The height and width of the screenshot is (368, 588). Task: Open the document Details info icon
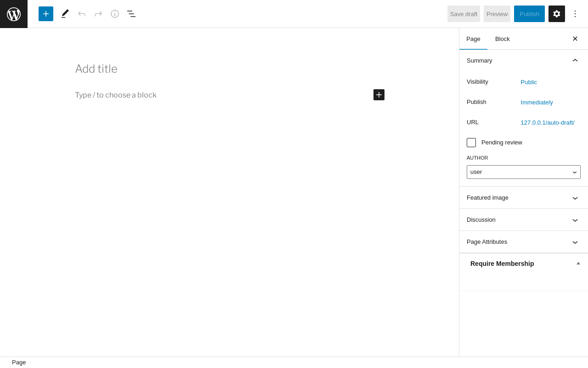(x=115, y=14)
